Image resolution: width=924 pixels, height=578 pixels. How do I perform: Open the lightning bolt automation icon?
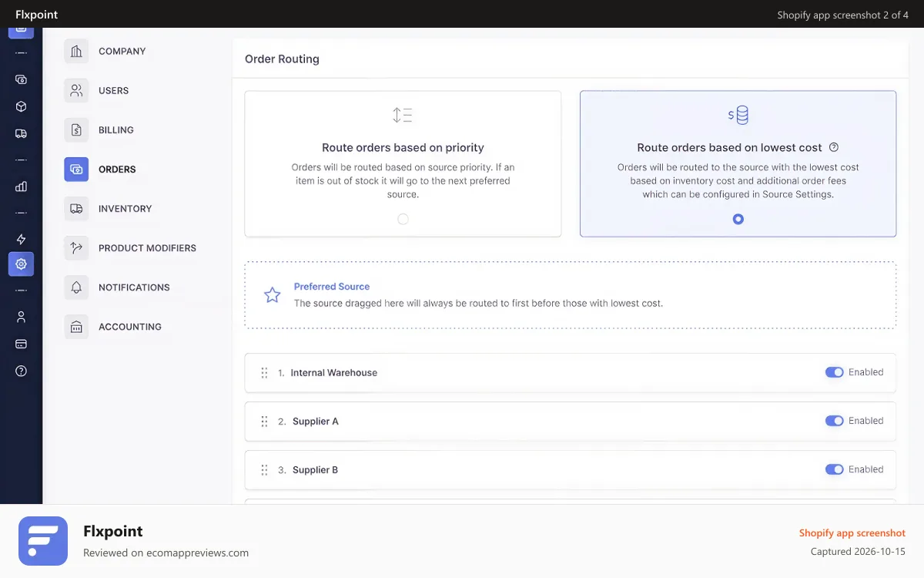[21, 239]
